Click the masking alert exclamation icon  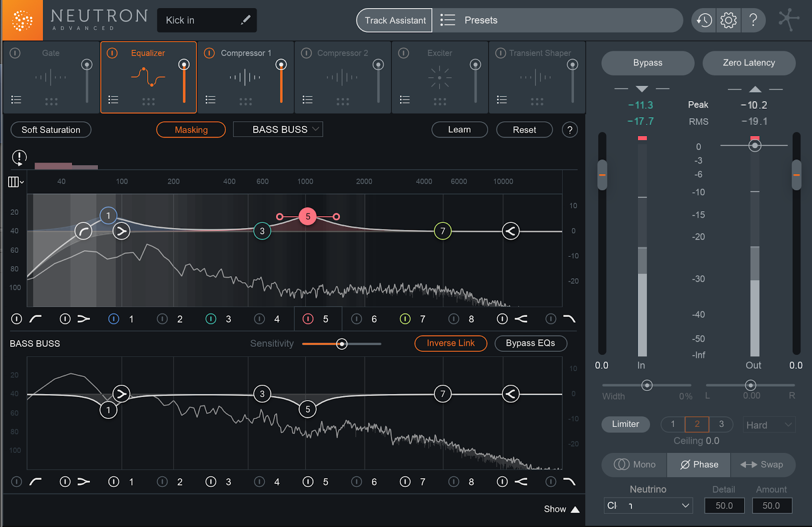tap(19, 157)
